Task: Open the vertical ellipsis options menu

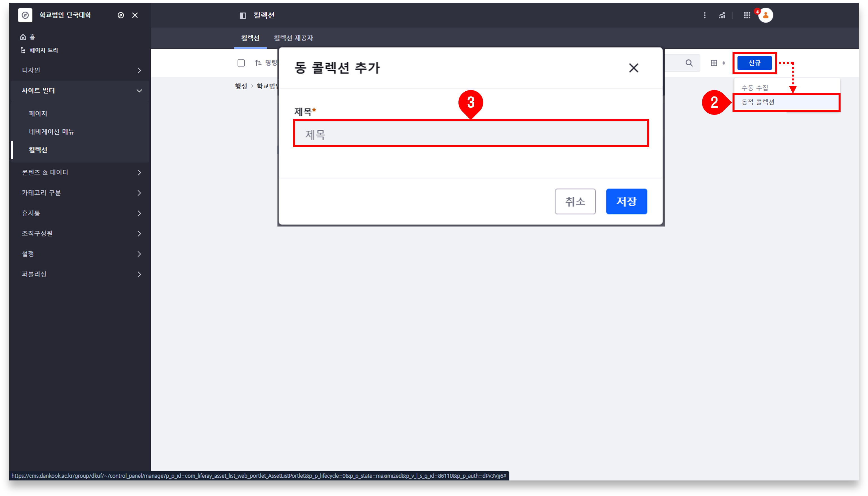Action: (x=705, y=15)
